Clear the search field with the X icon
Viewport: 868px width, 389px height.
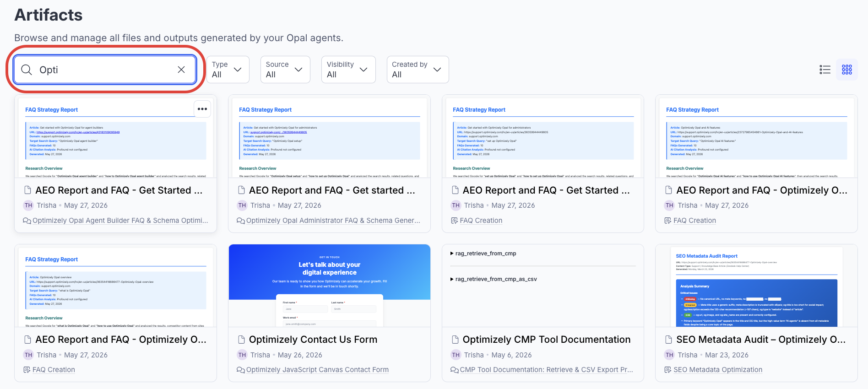pos(181,70)
